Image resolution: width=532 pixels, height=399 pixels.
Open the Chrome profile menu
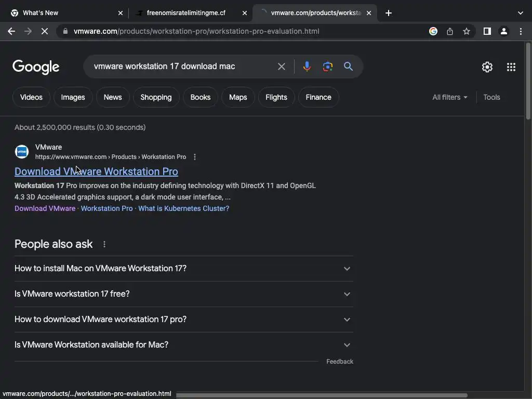pyautogui.click(x=503, y=31)
